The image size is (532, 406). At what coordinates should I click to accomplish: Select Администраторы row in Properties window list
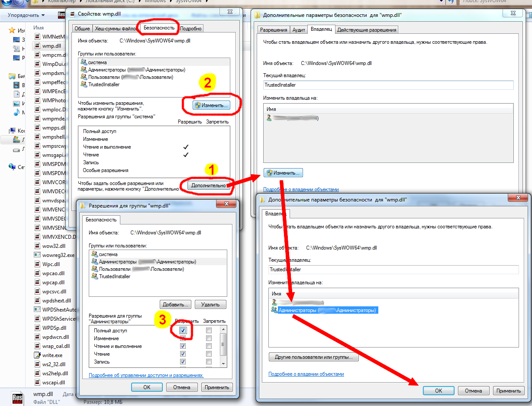coord(154,70)
